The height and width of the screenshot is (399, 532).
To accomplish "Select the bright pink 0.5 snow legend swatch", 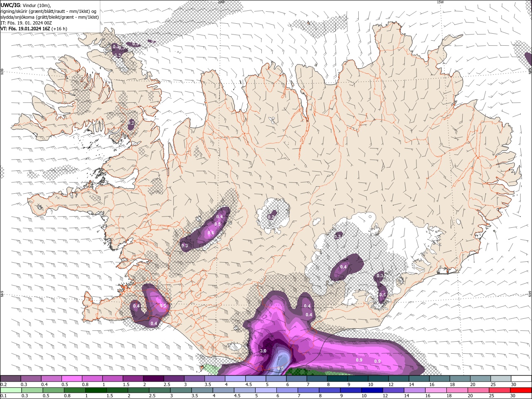I will tap(71, 379).
